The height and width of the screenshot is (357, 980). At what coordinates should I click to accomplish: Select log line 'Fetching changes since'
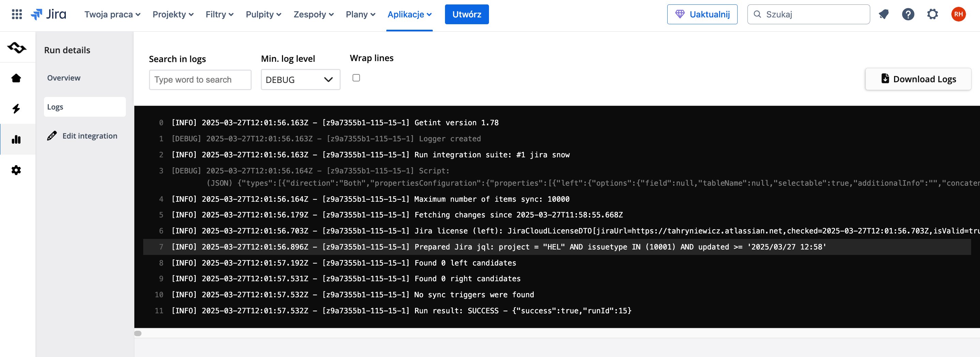(557, 215)
